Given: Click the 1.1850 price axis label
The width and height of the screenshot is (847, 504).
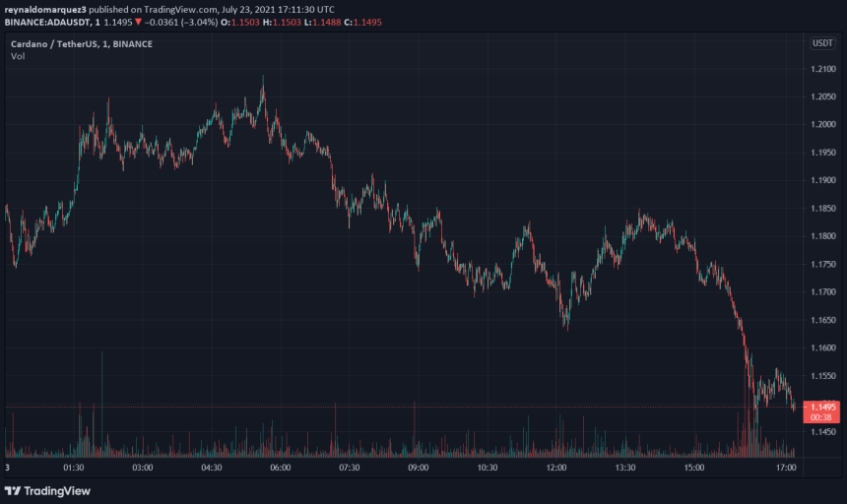Looking at the screenshot, I should tap(823, 209).
